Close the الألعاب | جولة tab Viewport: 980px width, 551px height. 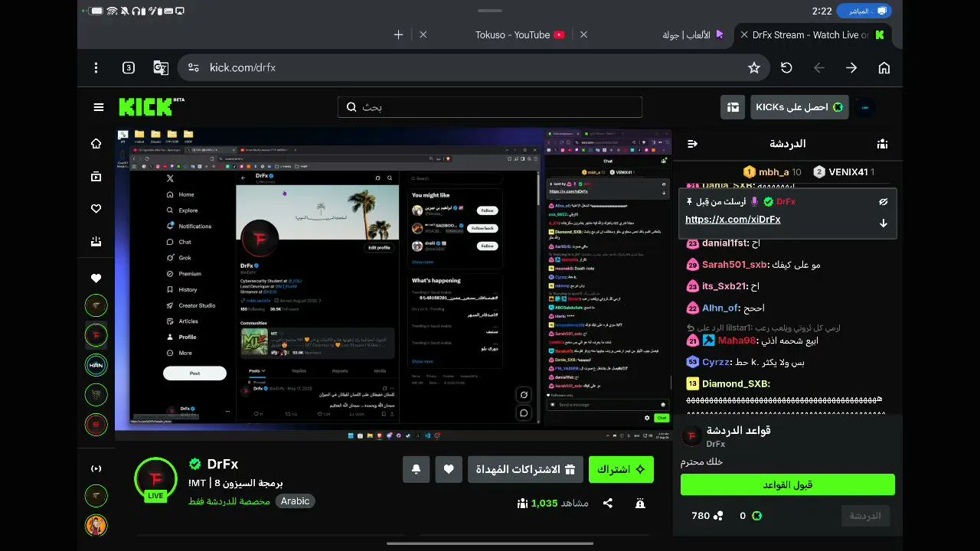(583, 34)
